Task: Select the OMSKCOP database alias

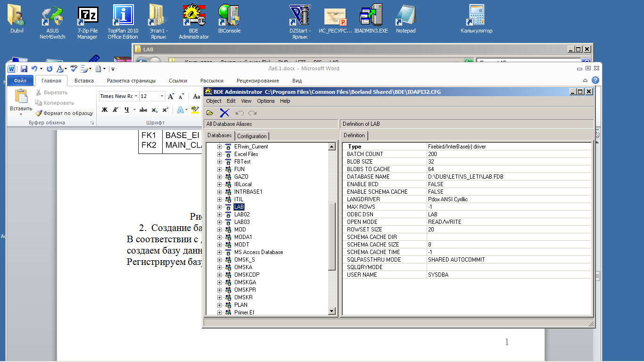Action: (247, 275)
